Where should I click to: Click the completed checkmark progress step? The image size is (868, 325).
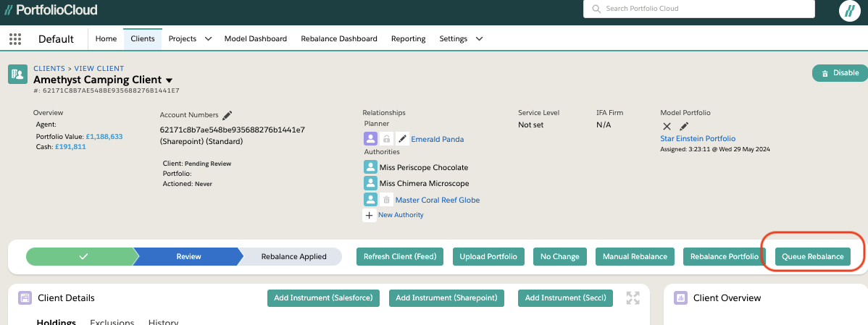tap(83, 257)
